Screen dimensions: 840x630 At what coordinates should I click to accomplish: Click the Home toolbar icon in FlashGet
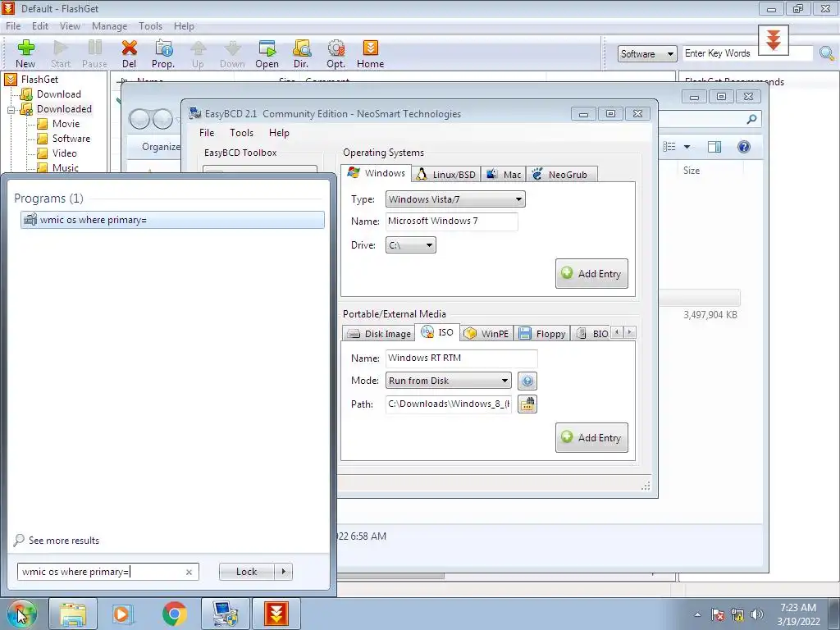(x=370, y=53)
